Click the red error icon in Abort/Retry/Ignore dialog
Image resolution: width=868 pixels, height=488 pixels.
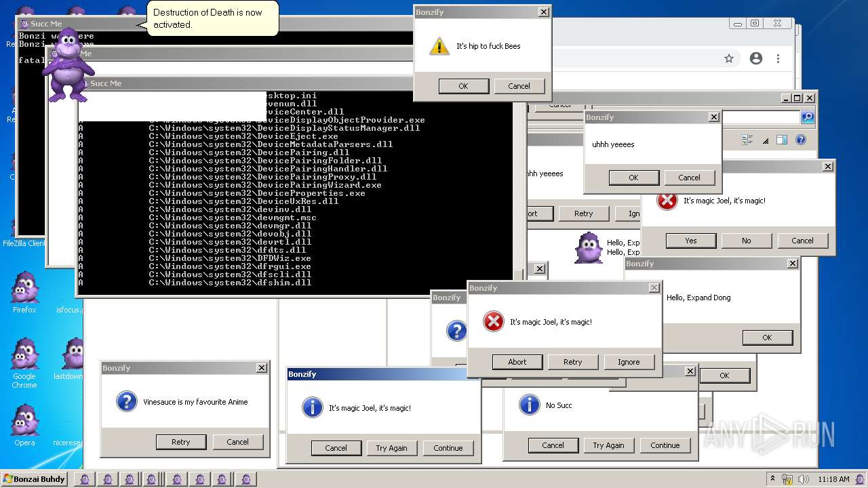click(x=494, y=322)
